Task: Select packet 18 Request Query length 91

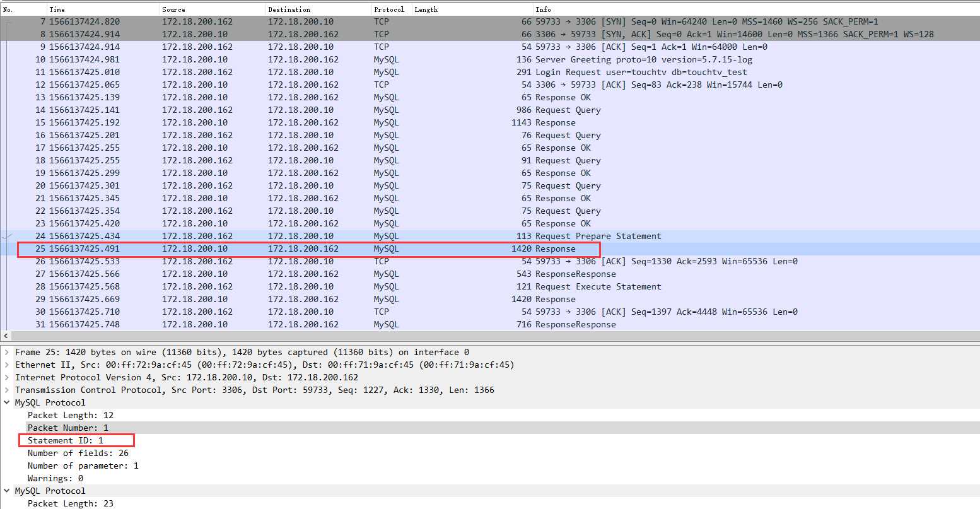Action: [490, 160]
